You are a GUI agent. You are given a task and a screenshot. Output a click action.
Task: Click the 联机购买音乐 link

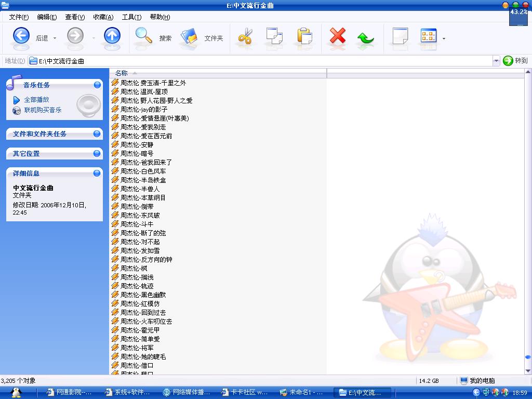(43, 110)
